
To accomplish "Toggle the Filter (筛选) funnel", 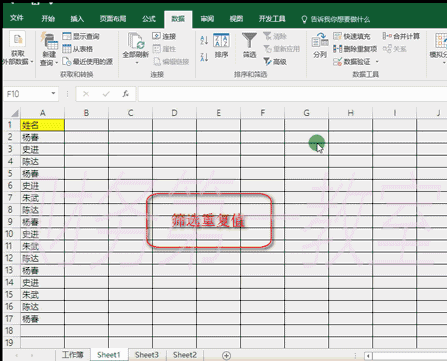I will 249,46.
